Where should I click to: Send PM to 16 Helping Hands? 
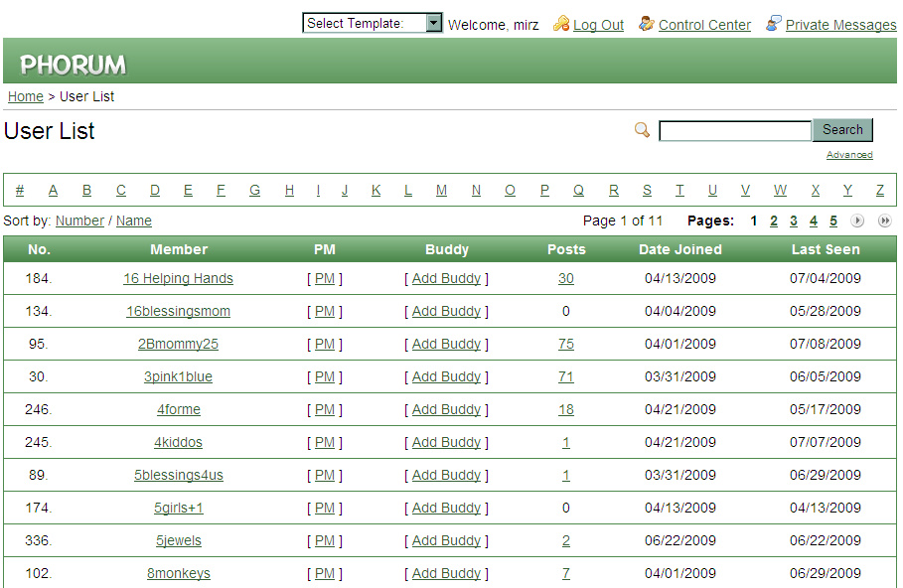pos(325,279)
